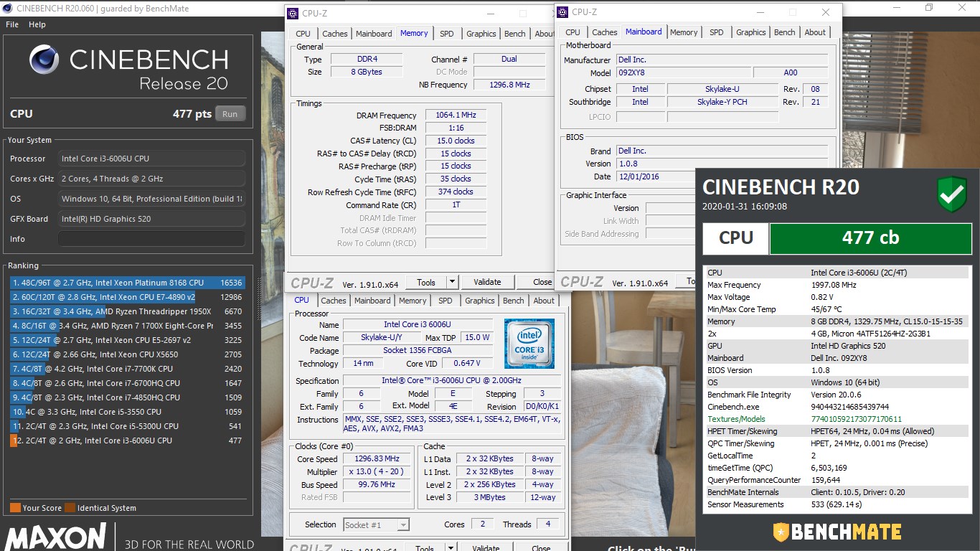Image resolution: width=980 pixels, height=551 pixels.
Task: Open About tab in CPU-Z Mainboard window
Action: [x=815, y=32]
